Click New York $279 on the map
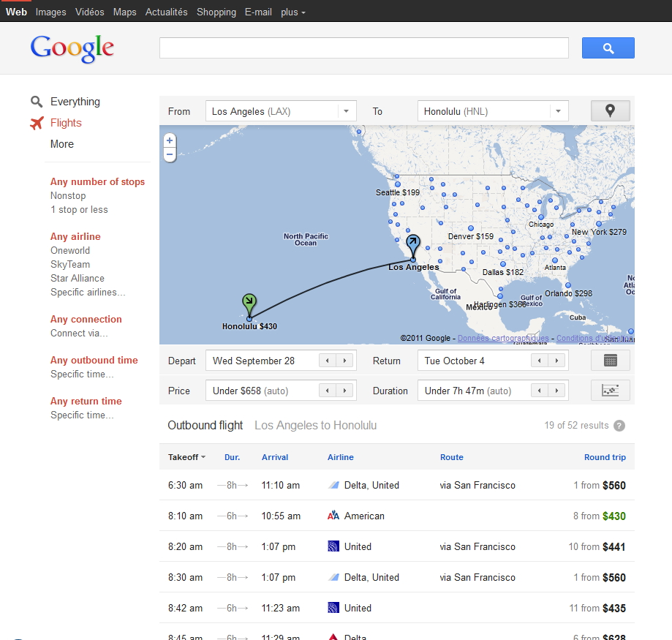Image resolution: width=672 pixels, height=640 pixels. [x=599, y=232]
